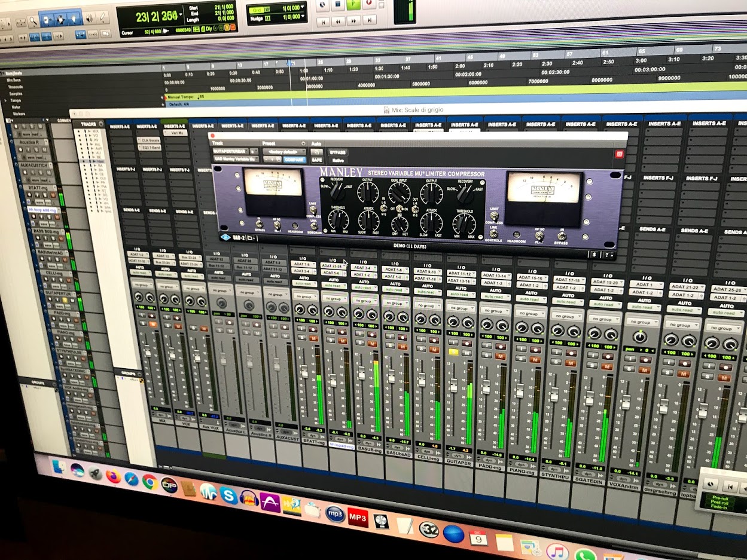747x560 pixels.
Task: Open the CELLI-mg 'auto read' selector
Action: (x=427, y=292)
